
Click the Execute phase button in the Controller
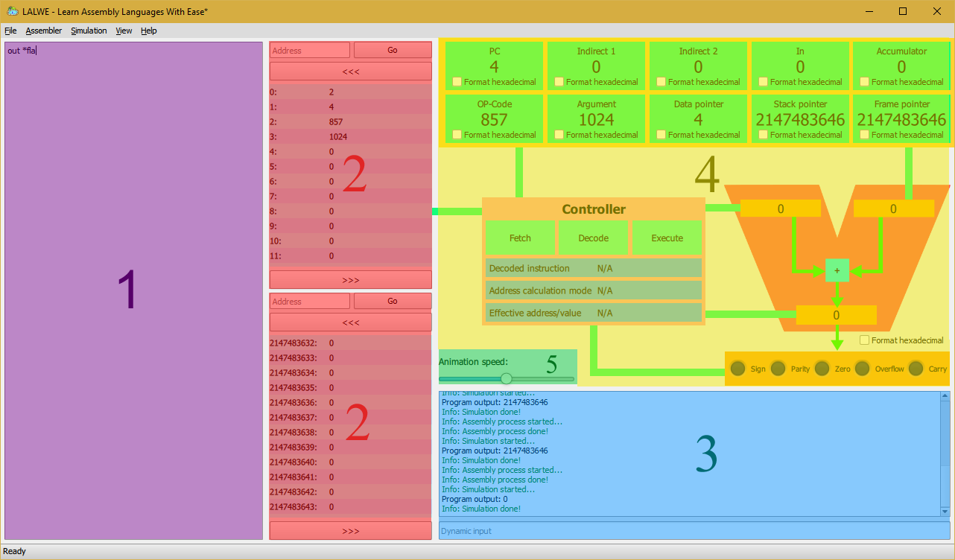[x=667, y=237]
